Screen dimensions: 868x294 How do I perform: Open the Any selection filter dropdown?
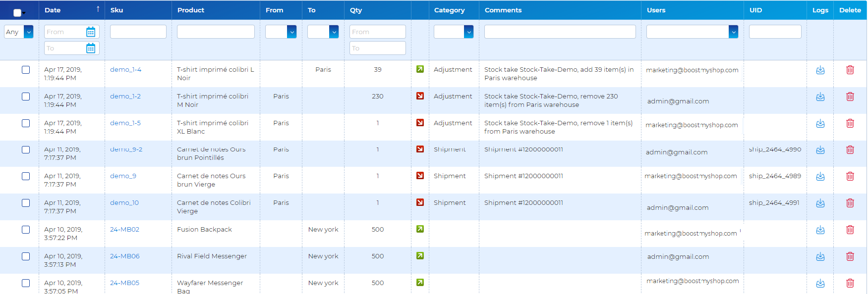tap(19, 32)
